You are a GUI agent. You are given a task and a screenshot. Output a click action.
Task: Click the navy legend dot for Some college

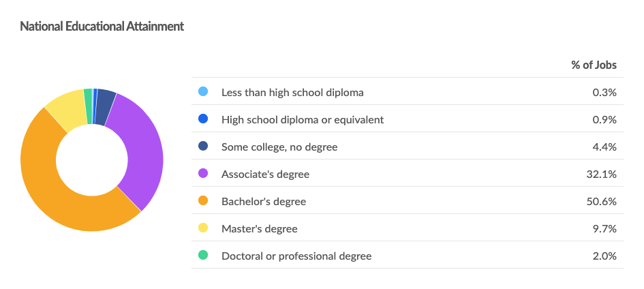click(203, 146)
